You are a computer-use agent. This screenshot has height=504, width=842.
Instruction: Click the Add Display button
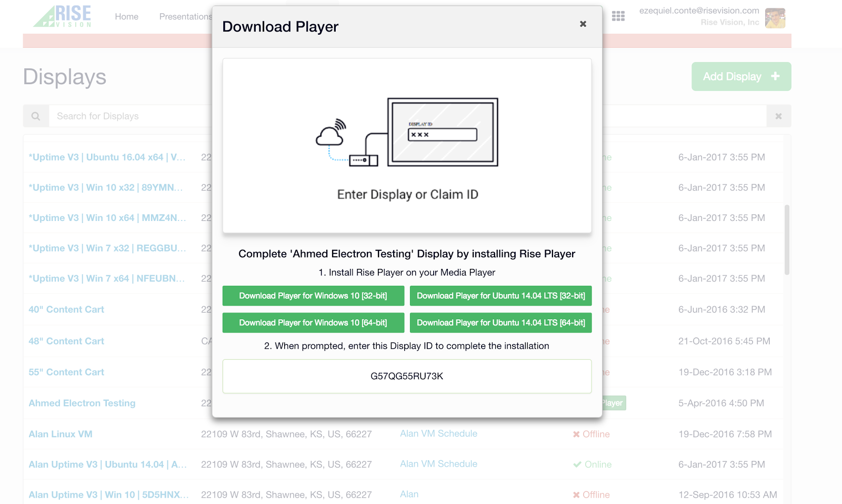(x=741, y=76)
